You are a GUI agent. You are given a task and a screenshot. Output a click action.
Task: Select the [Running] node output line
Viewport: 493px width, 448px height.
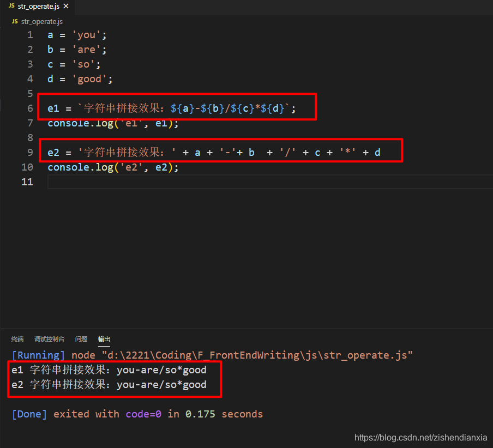[x=164, y=355]
